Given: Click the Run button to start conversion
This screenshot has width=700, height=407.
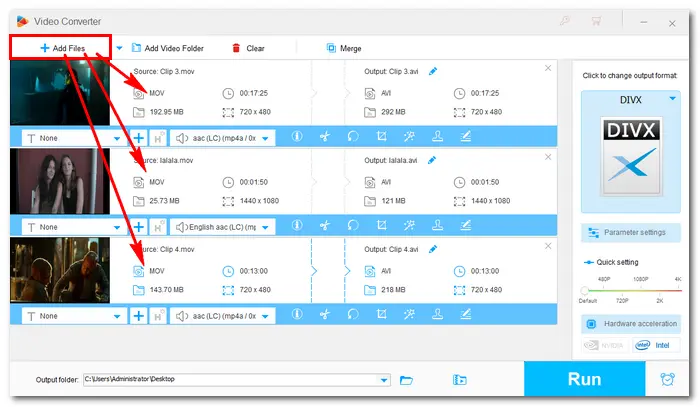Looking at the screenshot, I should point(584,379).
